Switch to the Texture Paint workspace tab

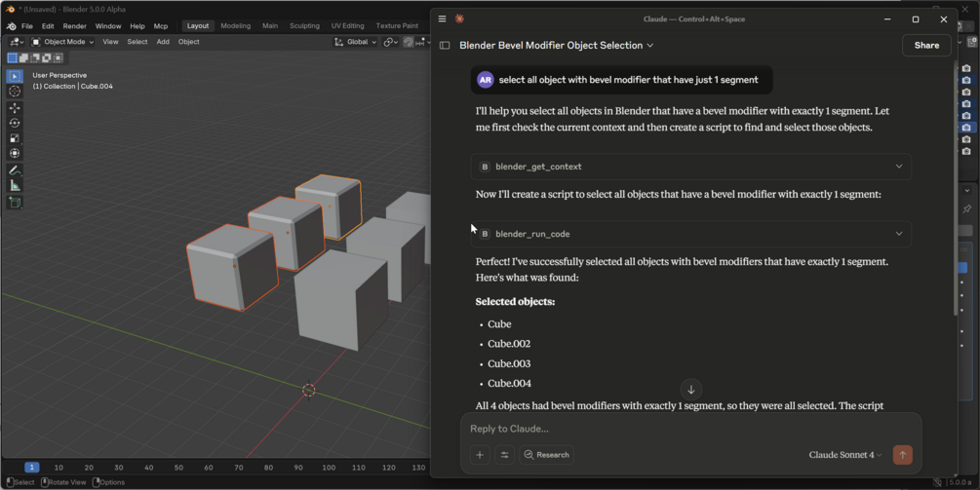tap(397, 25)
